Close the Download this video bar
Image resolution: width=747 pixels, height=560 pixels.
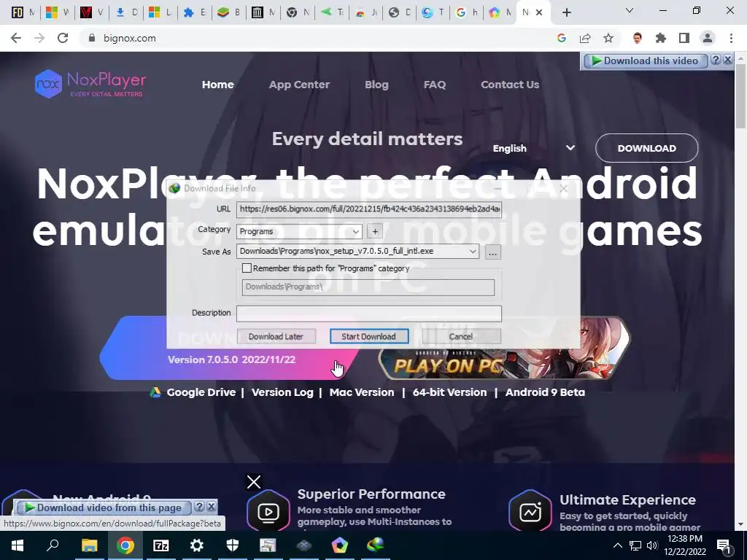pyautogui.click(x=727, y=60)
